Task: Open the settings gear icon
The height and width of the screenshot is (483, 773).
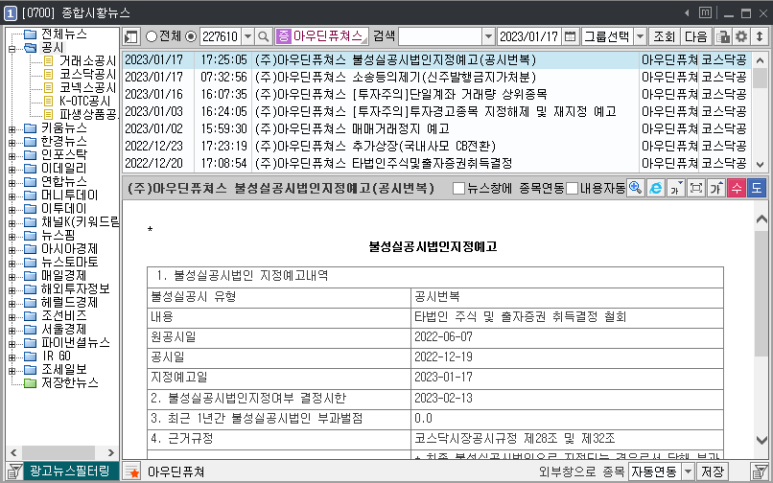Action: (741, 36)
